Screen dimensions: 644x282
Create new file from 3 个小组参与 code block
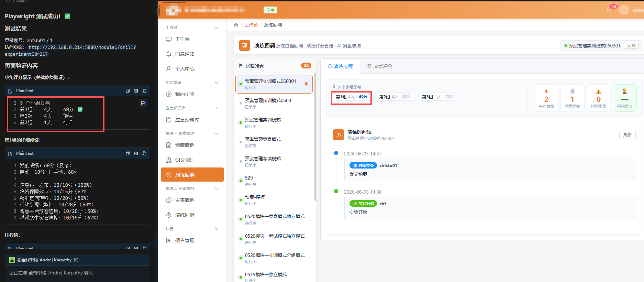point(144,91)
